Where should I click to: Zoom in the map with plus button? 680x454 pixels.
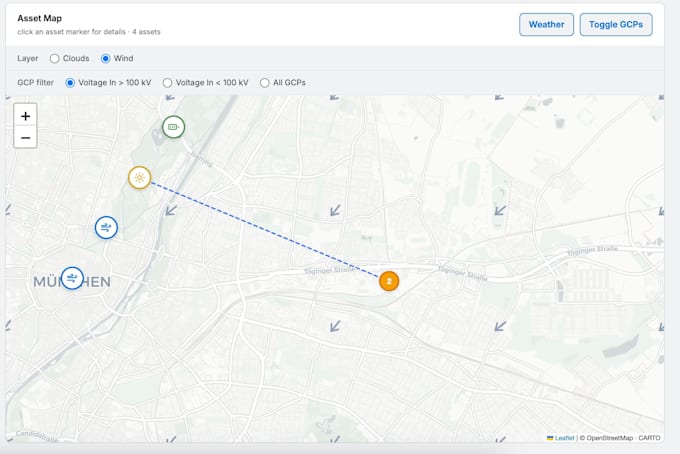[26, 116]
